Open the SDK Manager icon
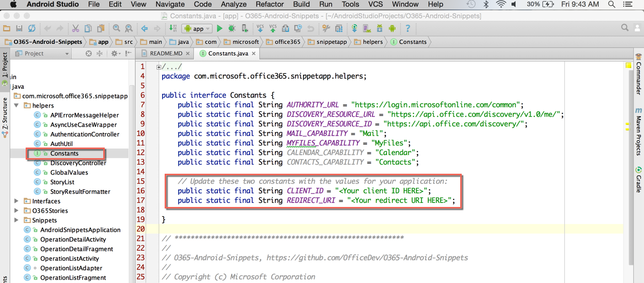Screen dimensions: 644x283 tap(380, 29)
